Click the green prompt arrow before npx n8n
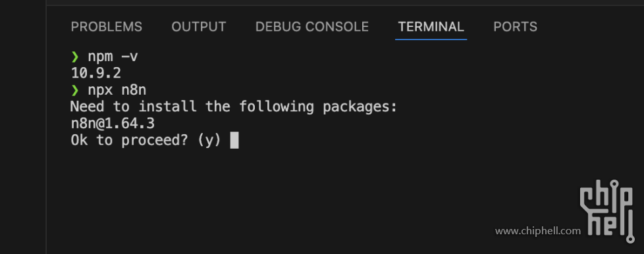This screenshot has height=254, width=644. click(x=75, y=90)
